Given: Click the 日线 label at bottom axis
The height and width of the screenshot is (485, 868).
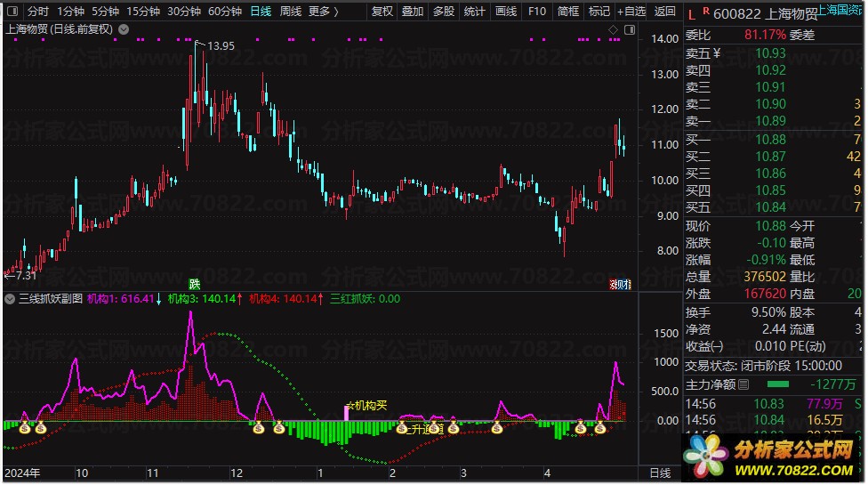Looking at the screenshot, I should [660, 473].
